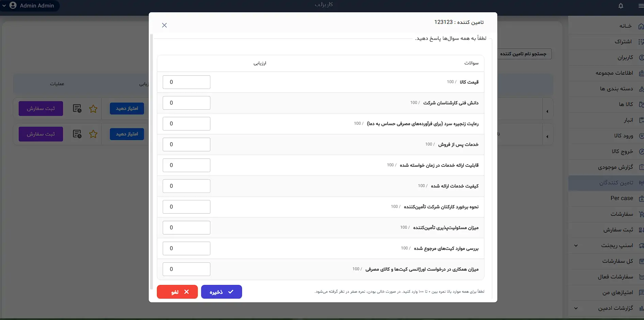Expand the گزارشات ادمین sidebar submenu
Viewport: 644px width, 320px height.
[576, 308]
